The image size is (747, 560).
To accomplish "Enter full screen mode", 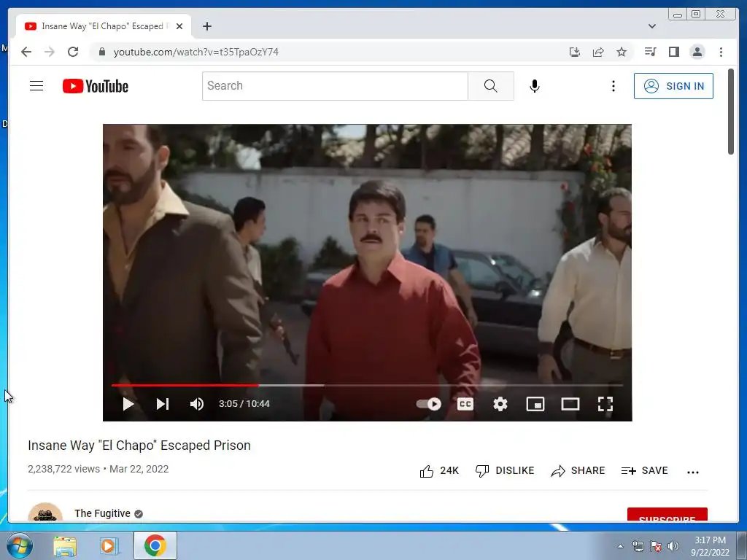I will [605, 404].
